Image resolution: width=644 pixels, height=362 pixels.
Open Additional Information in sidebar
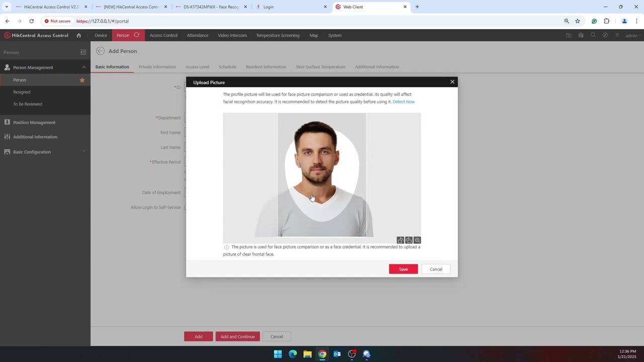[35, 137]
